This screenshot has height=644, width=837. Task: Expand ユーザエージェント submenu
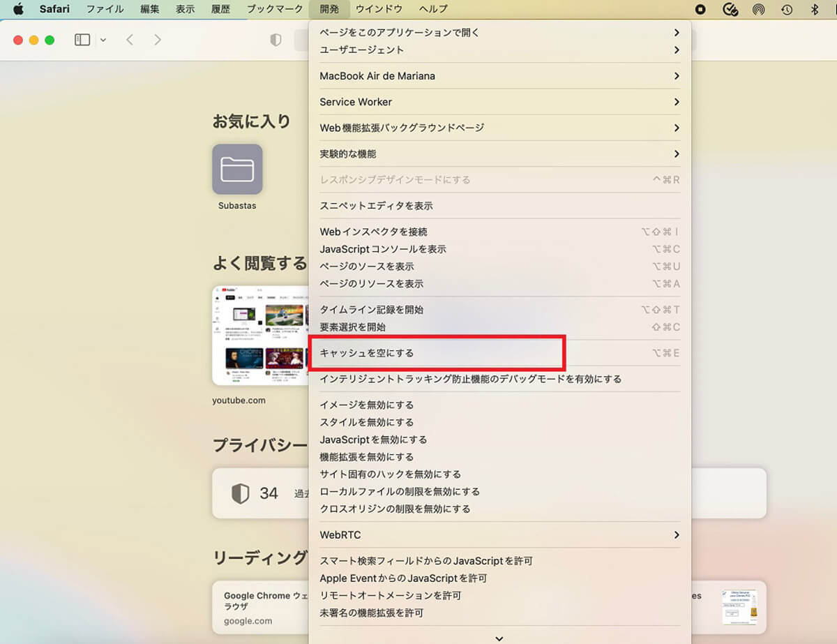[x=500, y=50]
